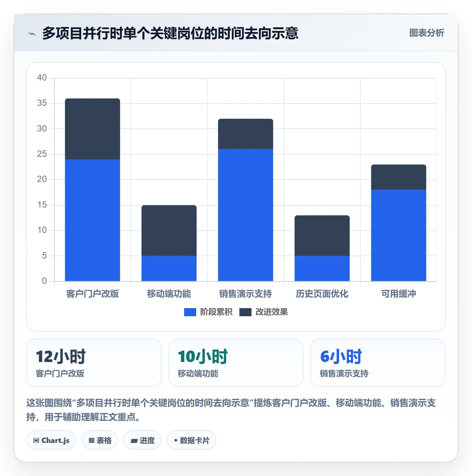The image size is (472, 476).
Task: Click the 移动端功能 x-axis label
Action: click(169, 294)
